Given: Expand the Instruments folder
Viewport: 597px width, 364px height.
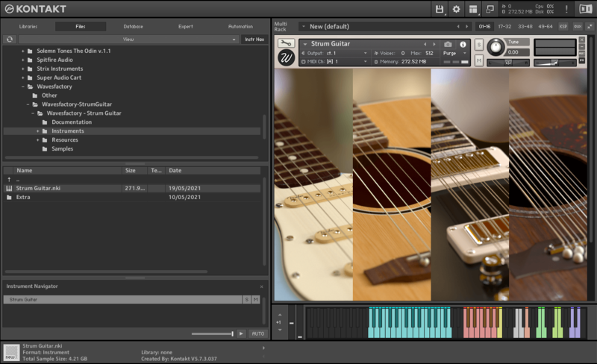Looking at the screenshot, I should (37, 131).
